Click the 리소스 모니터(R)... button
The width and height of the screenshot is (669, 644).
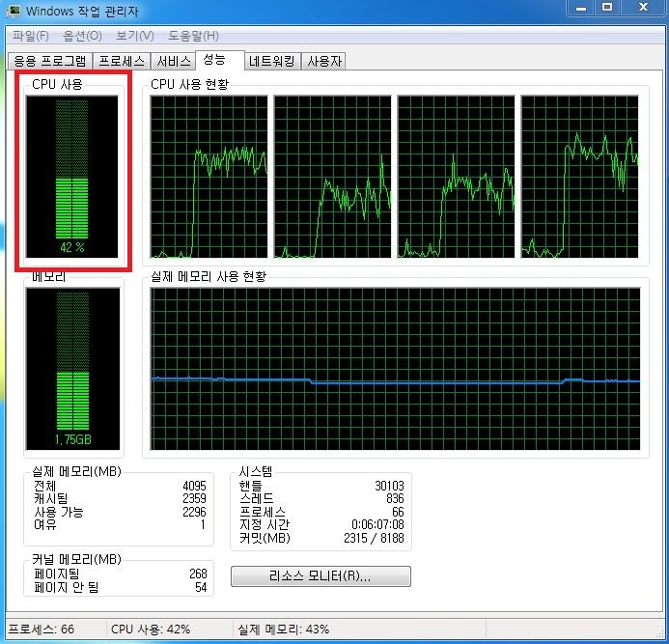click(321, 576)
